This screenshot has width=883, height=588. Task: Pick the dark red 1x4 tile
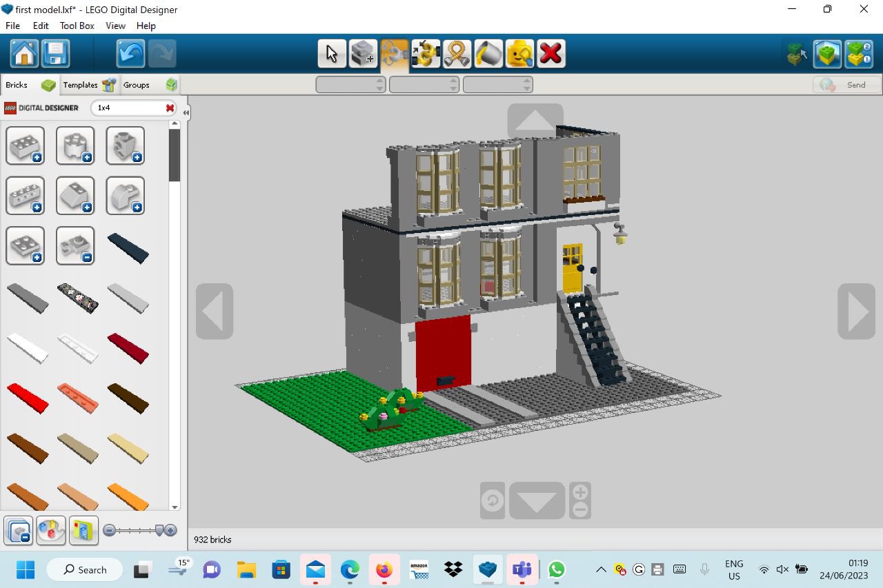pyautogui.click(x=128, y=348)
